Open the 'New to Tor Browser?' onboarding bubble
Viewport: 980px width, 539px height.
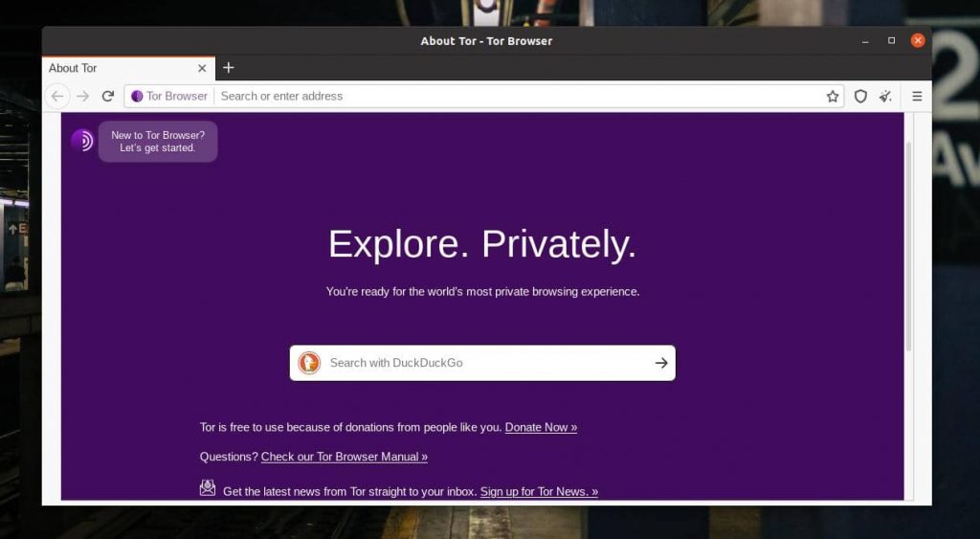coord(158,142)
